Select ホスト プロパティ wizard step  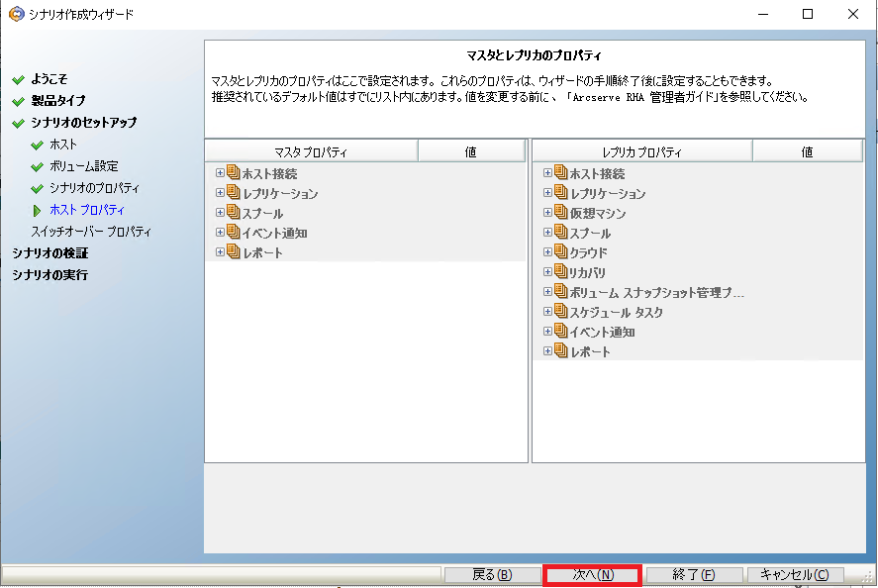[x=87, y=210]
